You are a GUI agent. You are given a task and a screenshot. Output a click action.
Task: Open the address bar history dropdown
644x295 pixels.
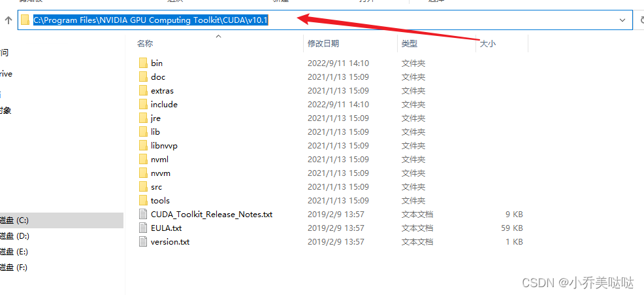[x=622, y=20]
